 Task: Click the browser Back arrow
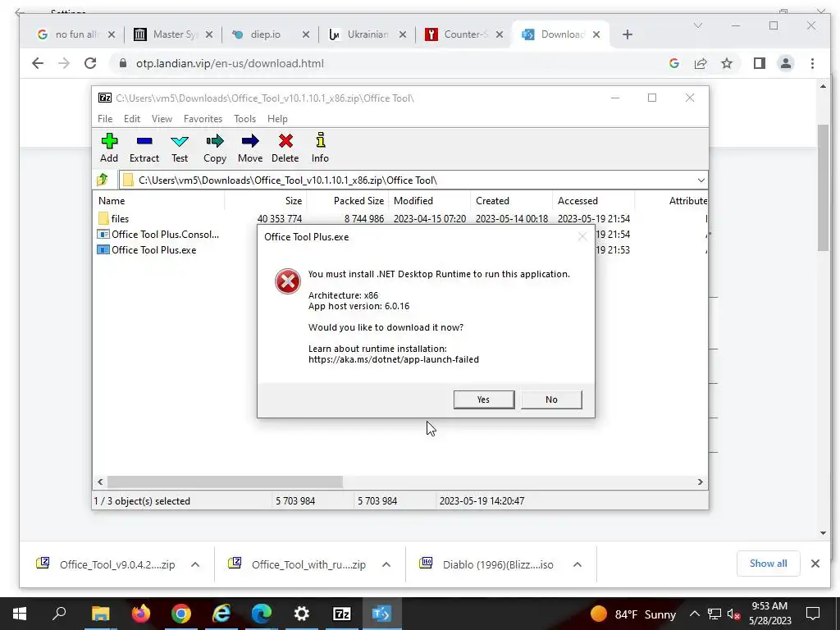[38, 63]
